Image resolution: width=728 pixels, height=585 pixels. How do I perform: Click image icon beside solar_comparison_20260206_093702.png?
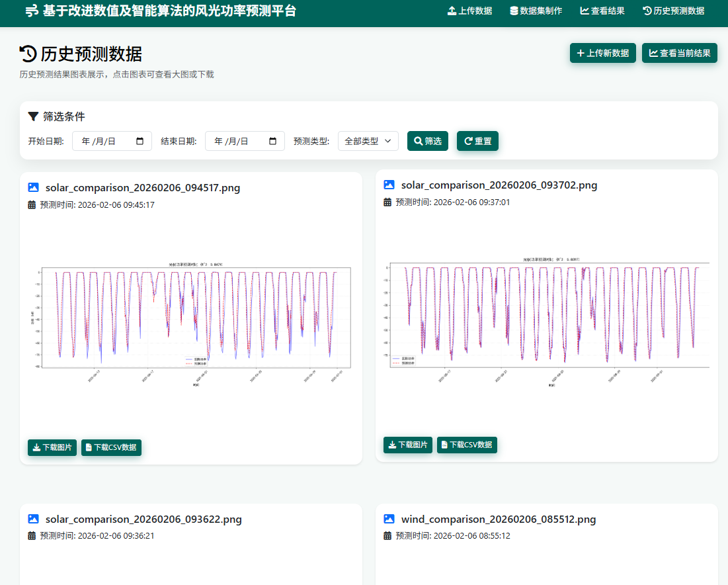389,185
